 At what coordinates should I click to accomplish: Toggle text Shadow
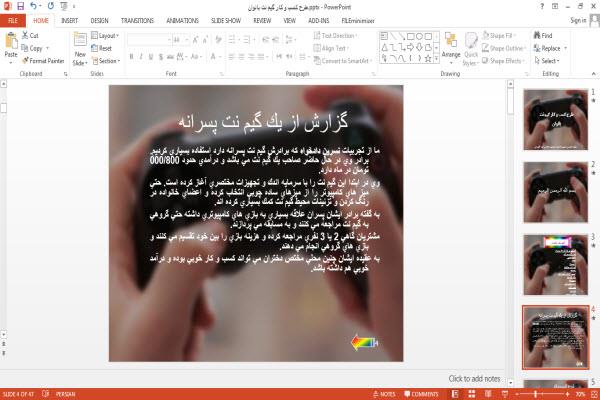(161, 57)
